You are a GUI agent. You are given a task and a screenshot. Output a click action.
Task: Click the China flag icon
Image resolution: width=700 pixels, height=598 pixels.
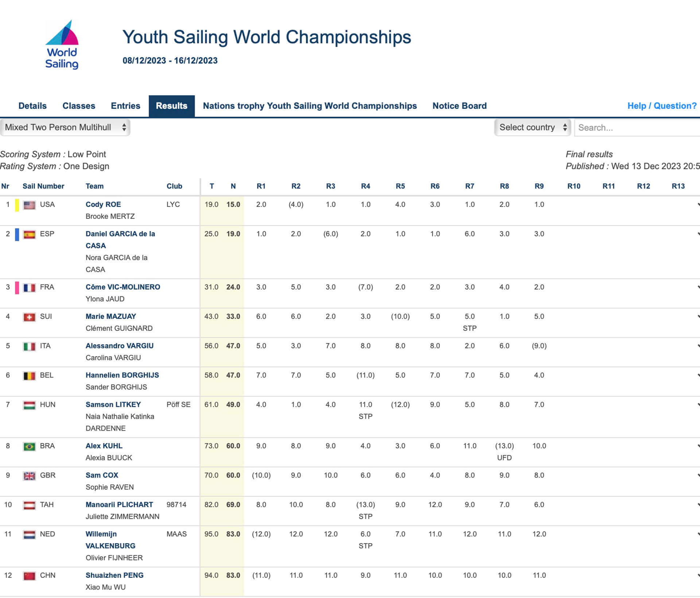(29, 576)
